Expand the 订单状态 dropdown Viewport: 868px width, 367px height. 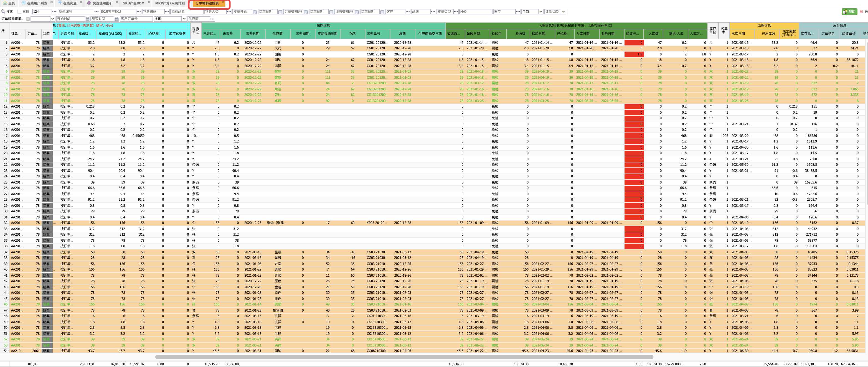tap(564, 11)
